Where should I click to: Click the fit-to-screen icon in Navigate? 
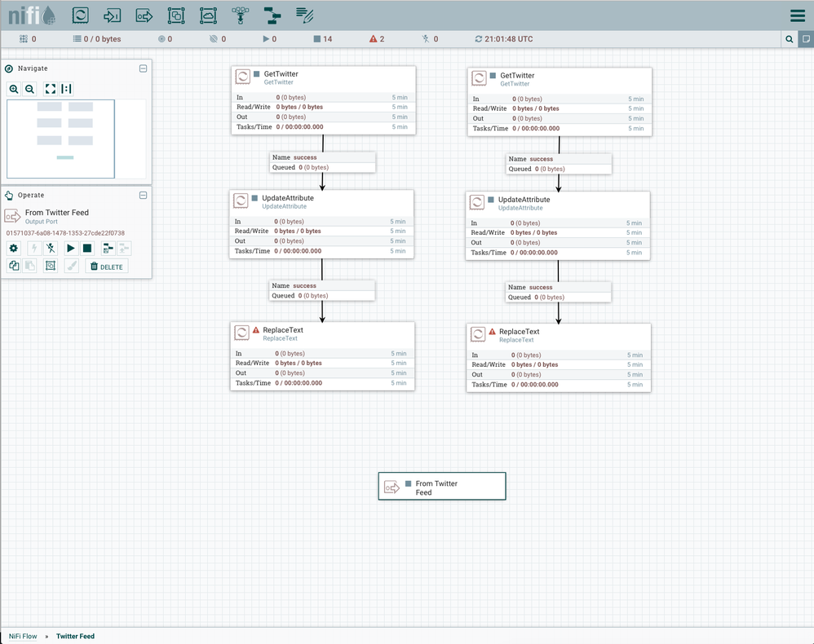(51, 89)
